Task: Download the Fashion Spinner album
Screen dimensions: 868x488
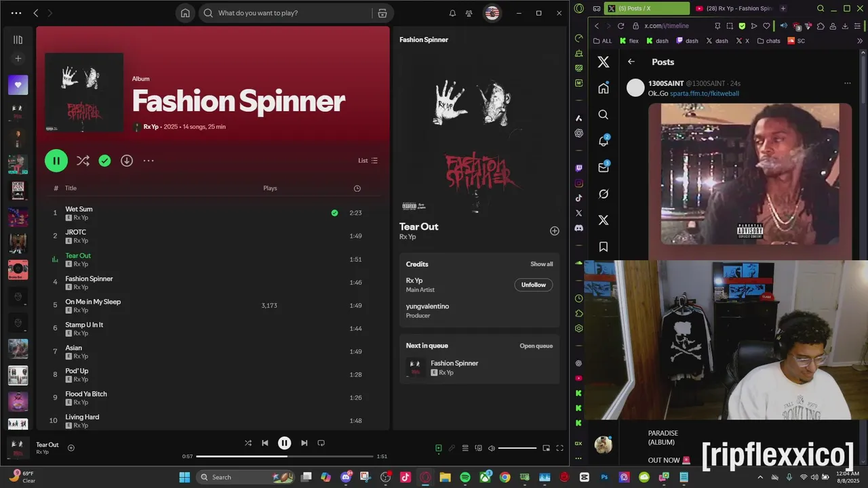Action: (x=127, y=161)
